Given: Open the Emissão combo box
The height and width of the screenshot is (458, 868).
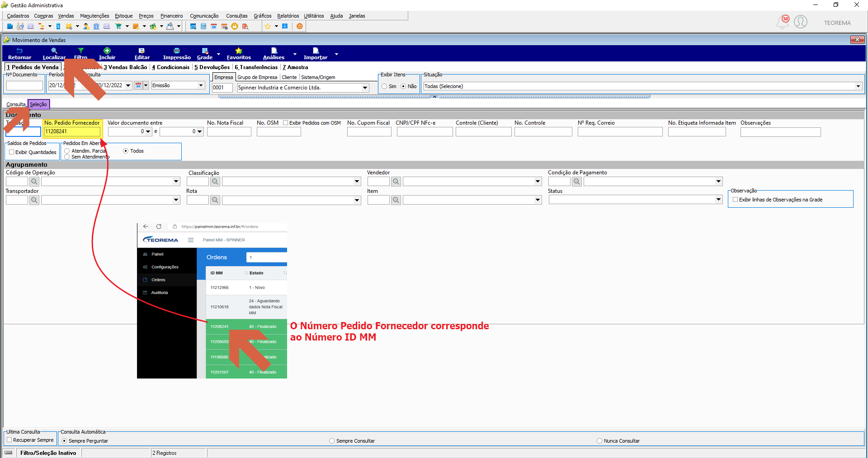Looking at the screenshot, I should (x=178, y=85).
